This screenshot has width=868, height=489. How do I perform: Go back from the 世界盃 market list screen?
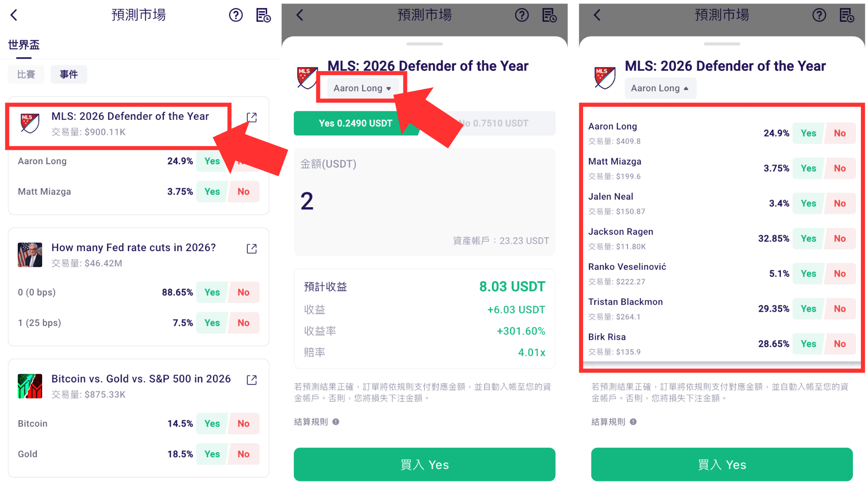tap(14, 15)
